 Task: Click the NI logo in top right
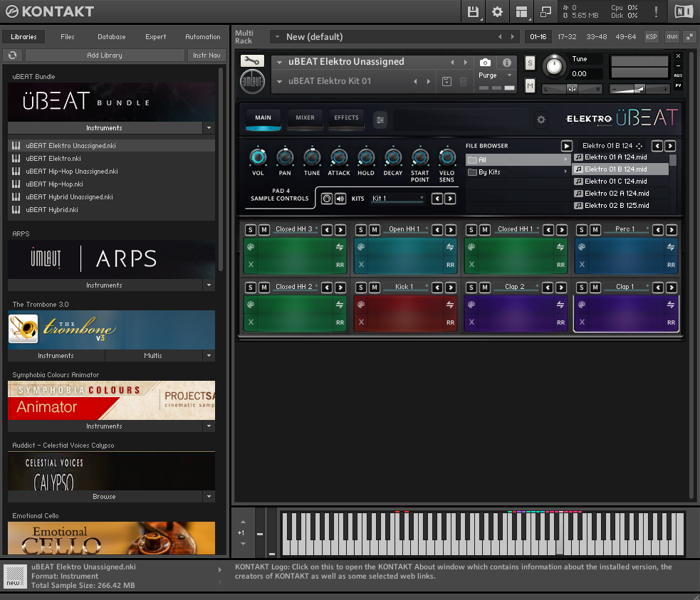[684, 11]
